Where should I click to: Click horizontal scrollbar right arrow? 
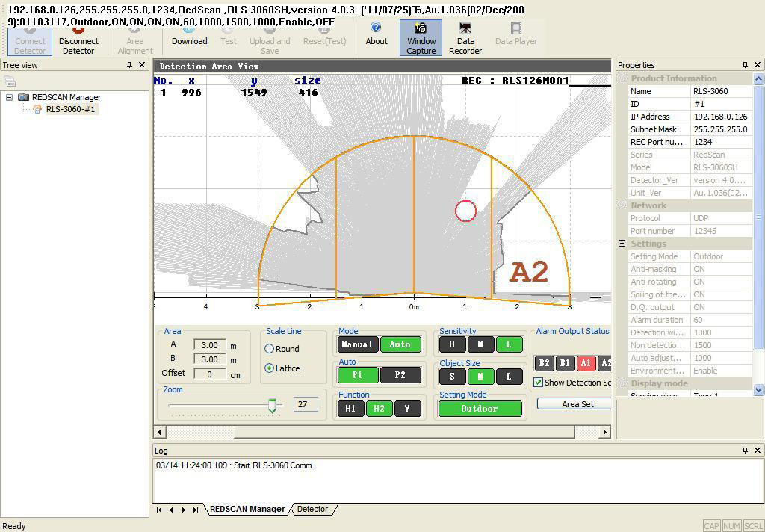coord(605,432)
